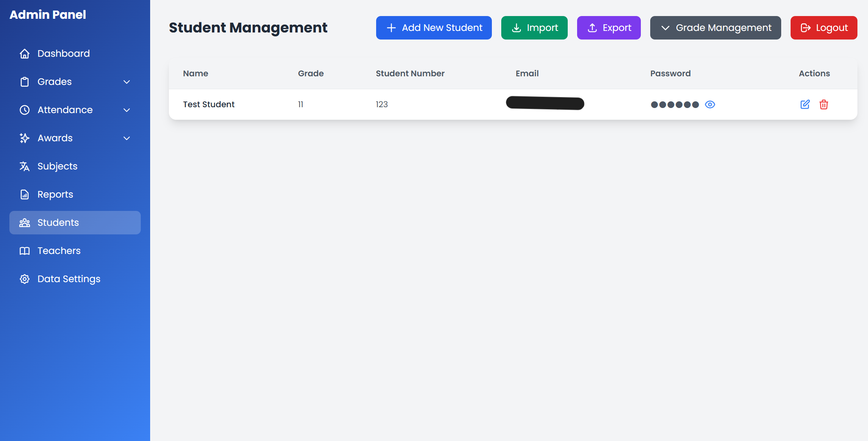Click the Email column header

(x=527, y=74)
